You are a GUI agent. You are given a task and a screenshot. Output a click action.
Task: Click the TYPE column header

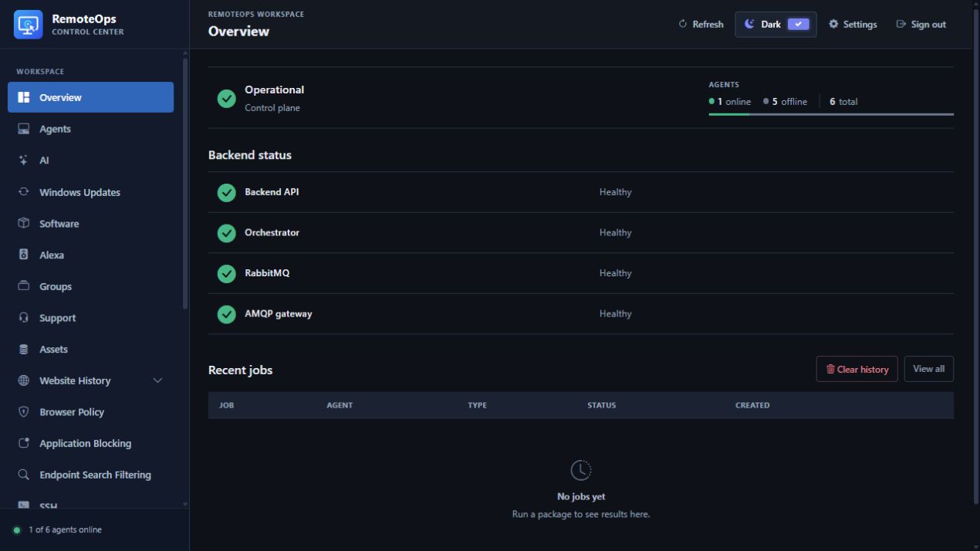tap(477, 405)
